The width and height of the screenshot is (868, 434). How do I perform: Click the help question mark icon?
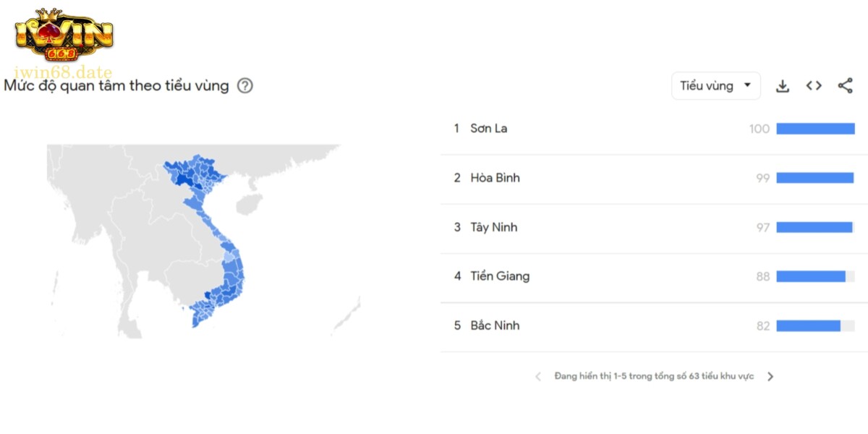click(245, 86)
